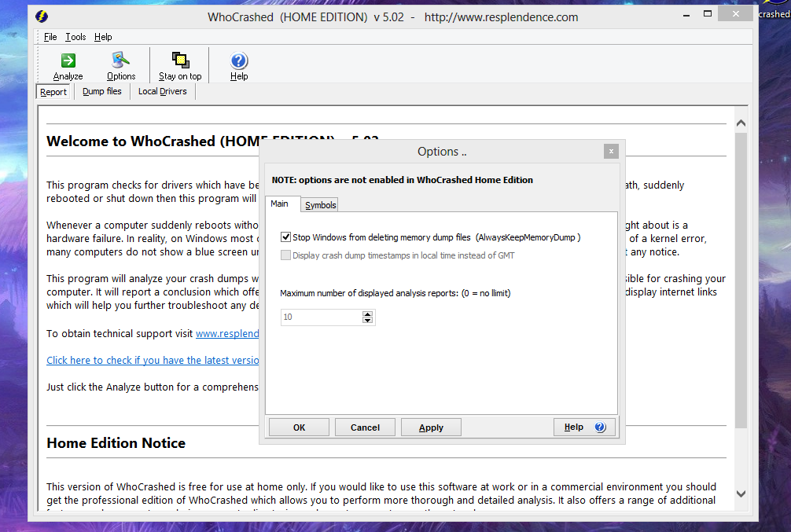The height and width of the screenshot is (532, 791).
Task: Toggle Display crash dump timestamps checkbox
Action: tap(285, 255)
